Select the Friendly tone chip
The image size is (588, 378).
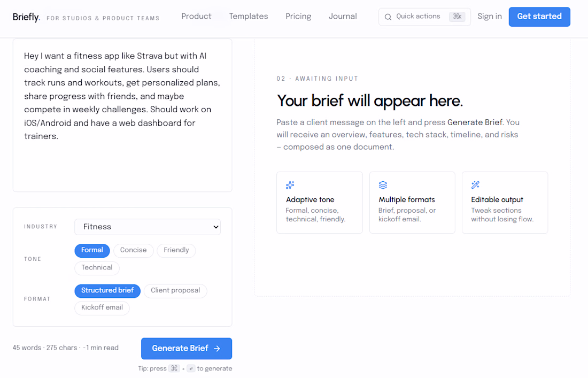tap(176, 251)
